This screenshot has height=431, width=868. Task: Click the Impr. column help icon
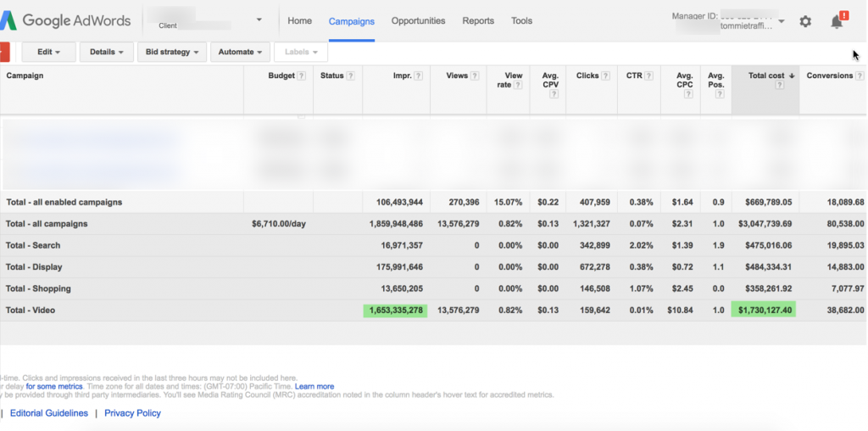(x=419, y=76)
